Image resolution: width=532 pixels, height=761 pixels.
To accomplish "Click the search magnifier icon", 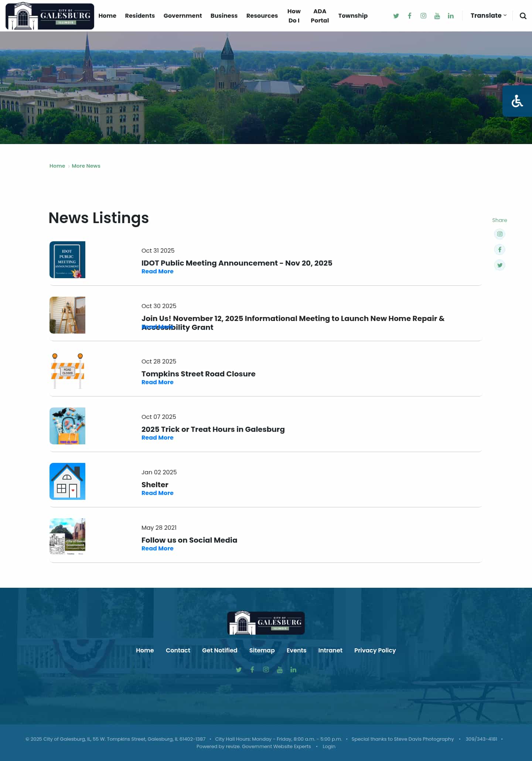I will [523, 16].
